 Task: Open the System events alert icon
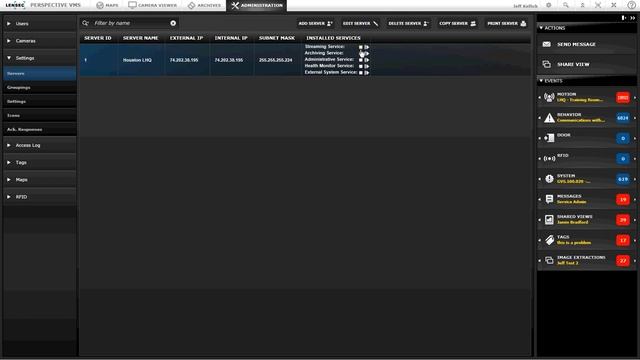[549, 179]
